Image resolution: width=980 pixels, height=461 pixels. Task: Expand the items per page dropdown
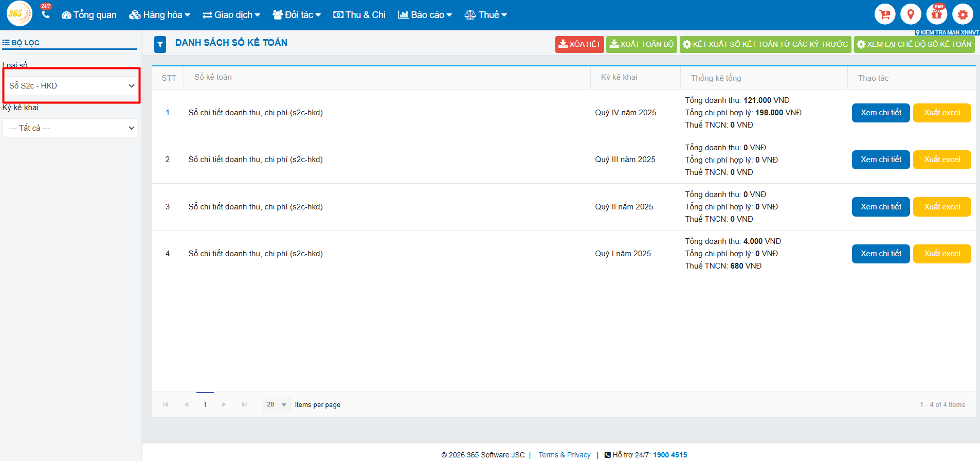(277, 405)
